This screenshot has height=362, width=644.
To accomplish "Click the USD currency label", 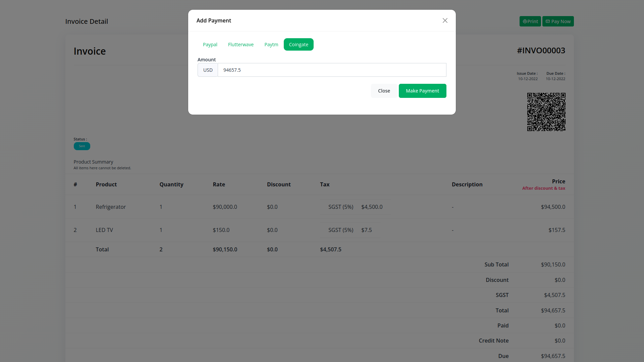I will click(x=208, y=70).
